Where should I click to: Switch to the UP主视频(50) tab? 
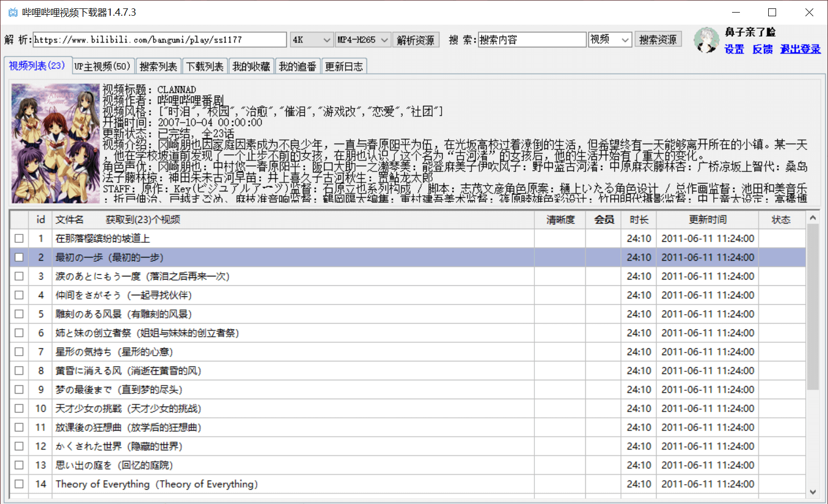(x=102, y=67)
